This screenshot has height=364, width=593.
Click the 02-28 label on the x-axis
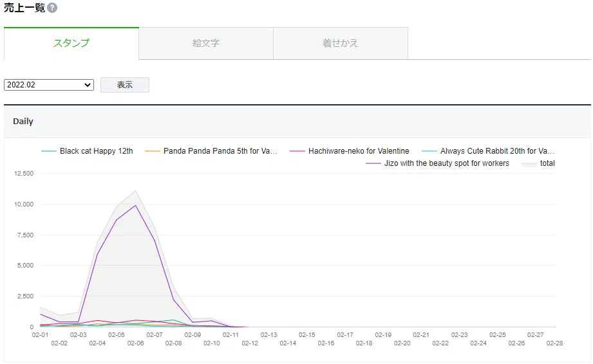(554, 343)
